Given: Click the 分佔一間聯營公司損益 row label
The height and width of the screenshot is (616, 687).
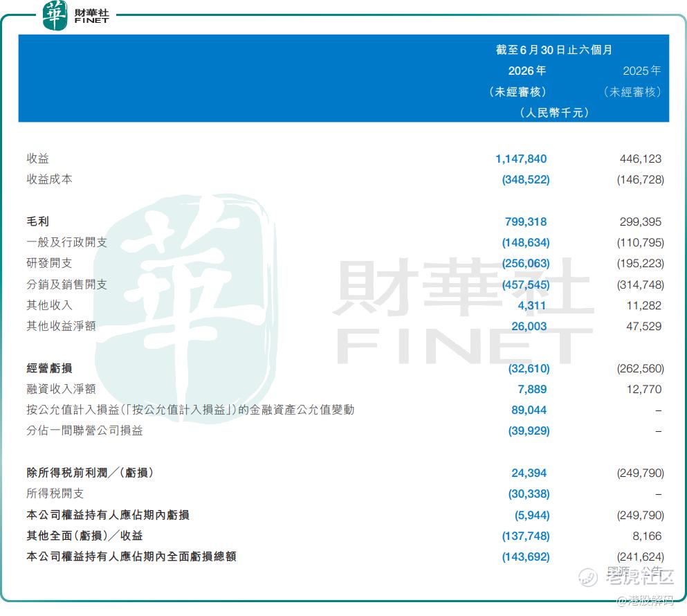Looking at the screenshot, I should pyautogui.click(x=84, y=431).
